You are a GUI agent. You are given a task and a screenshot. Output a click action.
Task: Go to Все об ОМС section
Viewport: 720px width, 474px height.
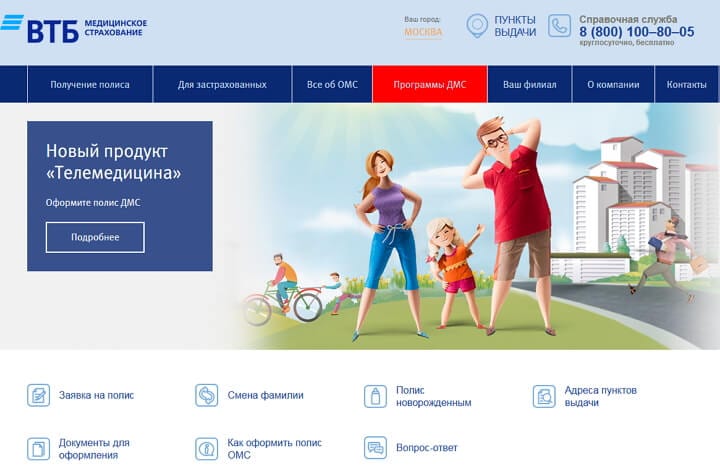pos(332,85)
